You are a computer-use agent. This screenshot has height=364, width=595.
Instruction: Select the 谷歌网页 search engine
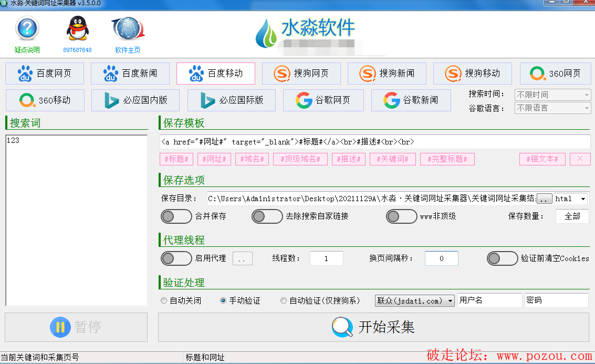coord(323,100)
